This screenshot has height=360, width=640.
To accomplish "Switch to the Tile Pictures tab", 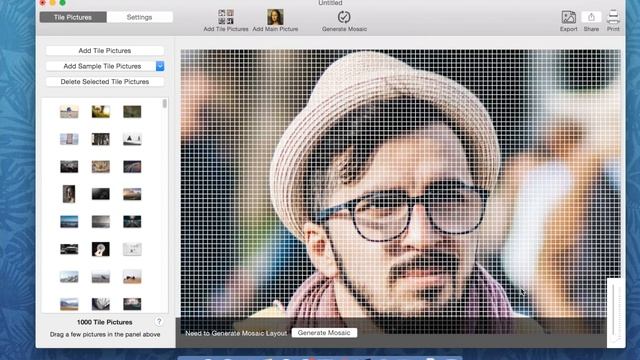I will [x=73, y=17].
